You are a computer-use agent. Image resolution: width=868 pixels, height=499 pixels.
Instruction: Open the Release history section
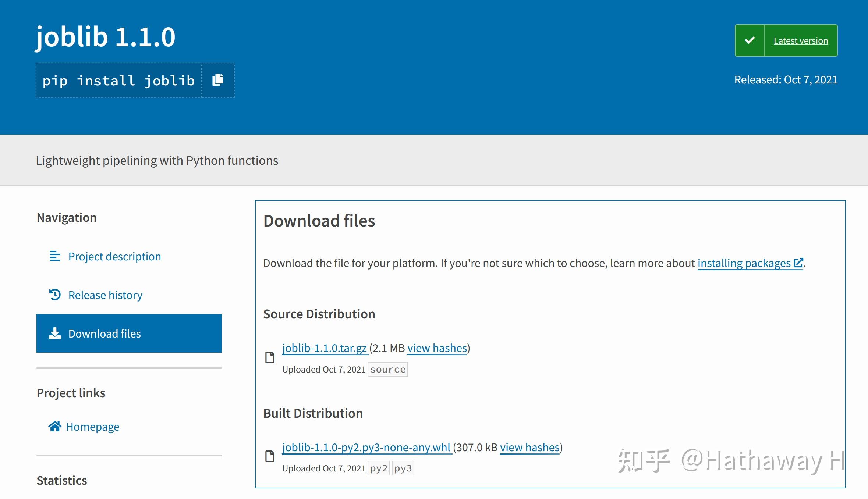pyautogui.click(x=105, y=295)
